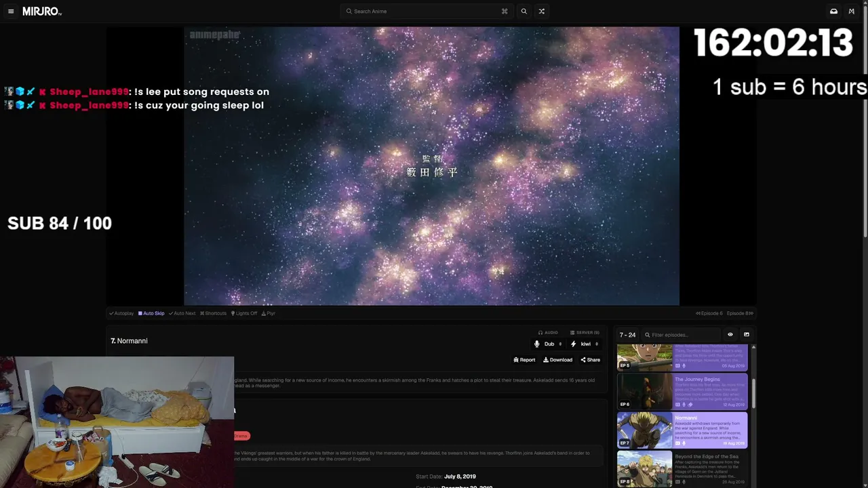Click the episode list scroll-up arrow

pos(753,348)
